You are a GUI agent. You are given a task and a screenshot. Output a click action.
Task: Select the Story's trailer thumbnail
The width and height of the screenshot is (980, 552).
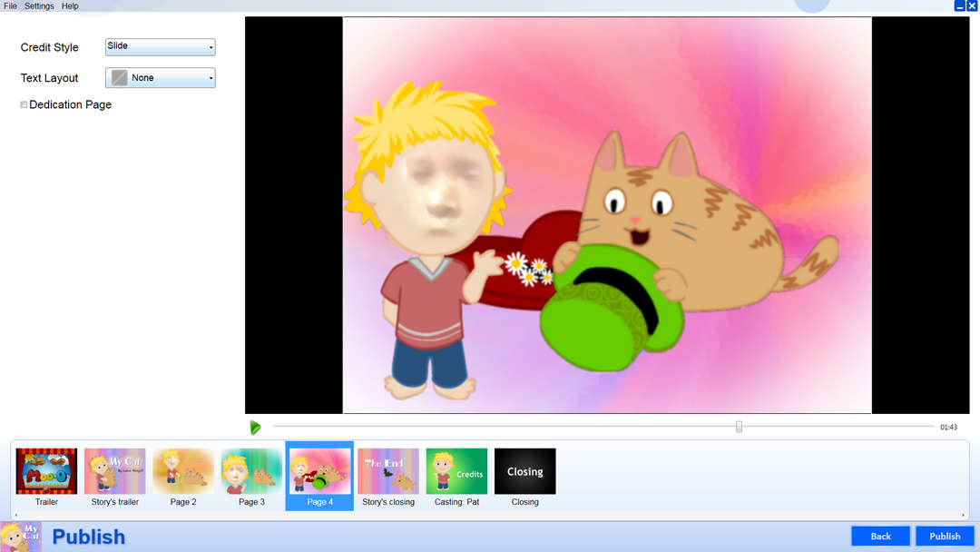115,471
